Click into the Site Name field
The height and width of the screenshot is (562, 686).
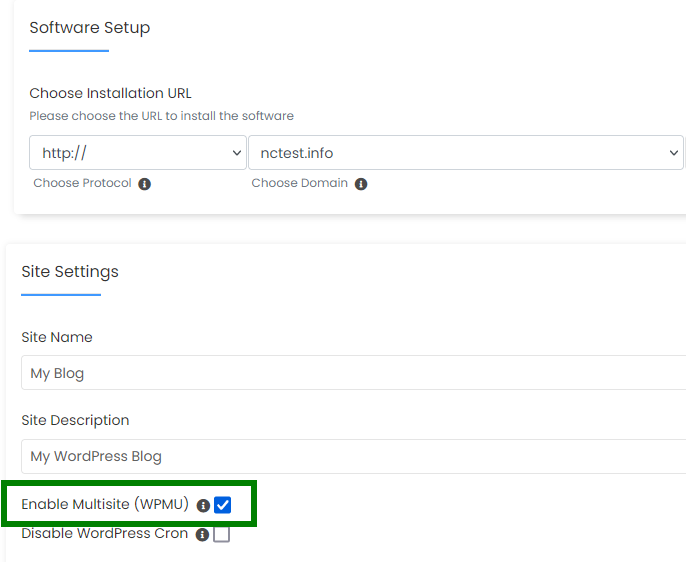tap(354, 373)
